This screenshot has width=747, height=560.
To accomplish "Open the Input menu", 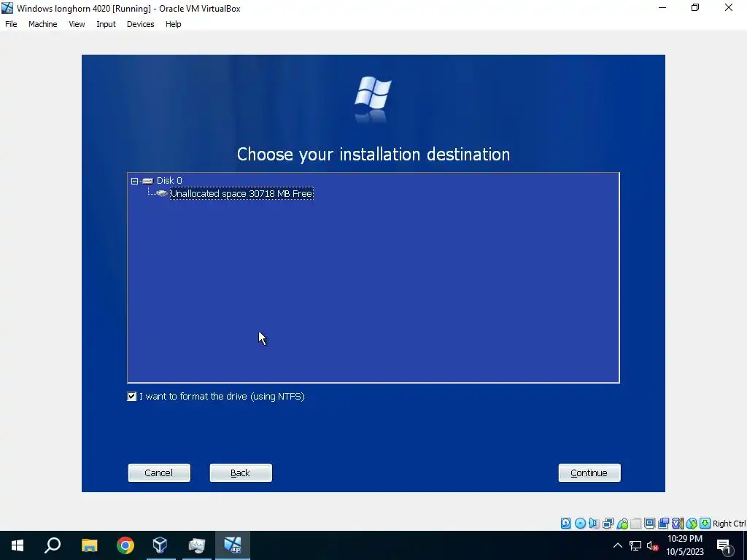I will pos(106,24).
